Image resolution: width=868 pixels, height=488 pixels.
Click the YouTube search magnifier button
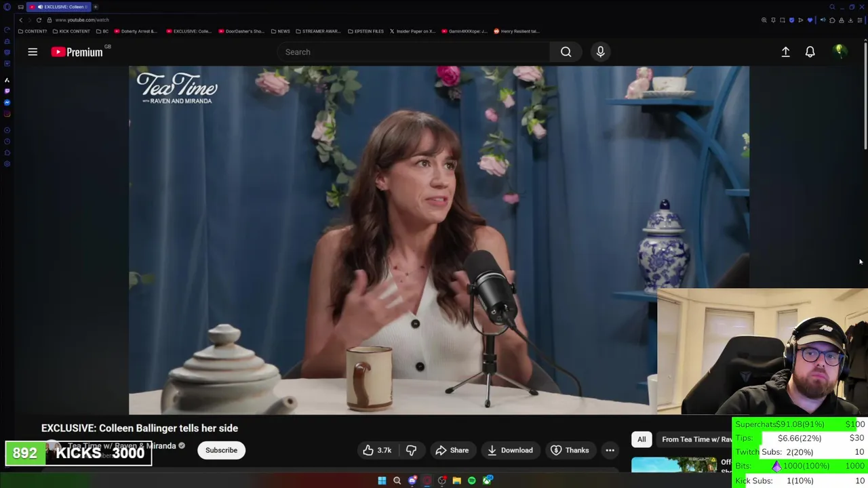point(566,52)
